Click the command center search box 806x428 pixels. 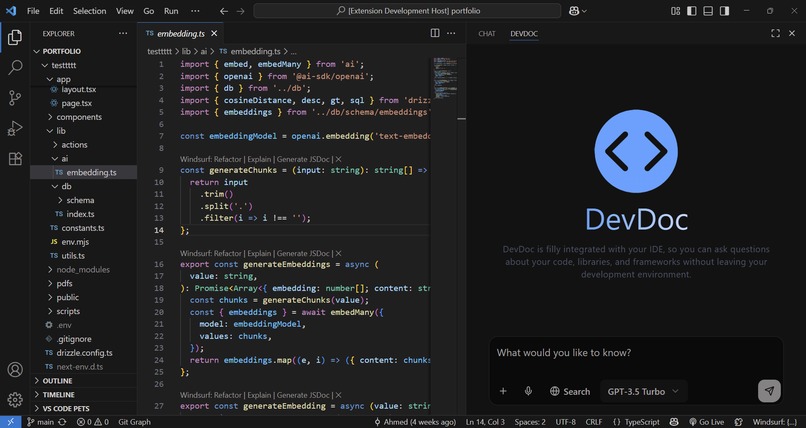[x=407, y=11]
